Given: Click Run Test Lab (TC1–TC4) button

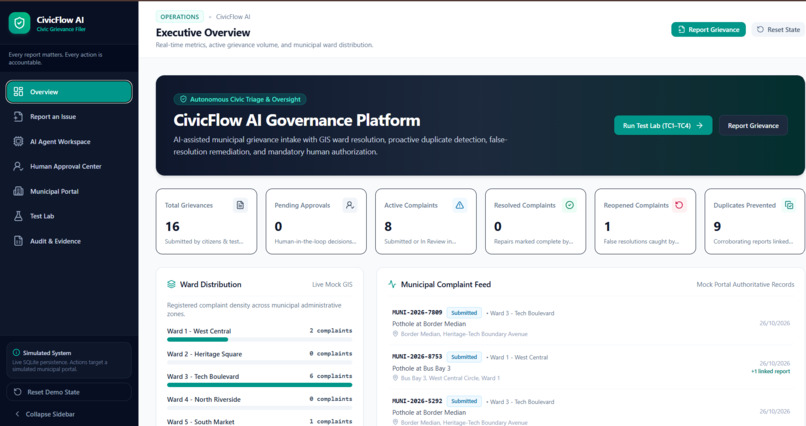Looking at the screenshot, I should point(663,125).
